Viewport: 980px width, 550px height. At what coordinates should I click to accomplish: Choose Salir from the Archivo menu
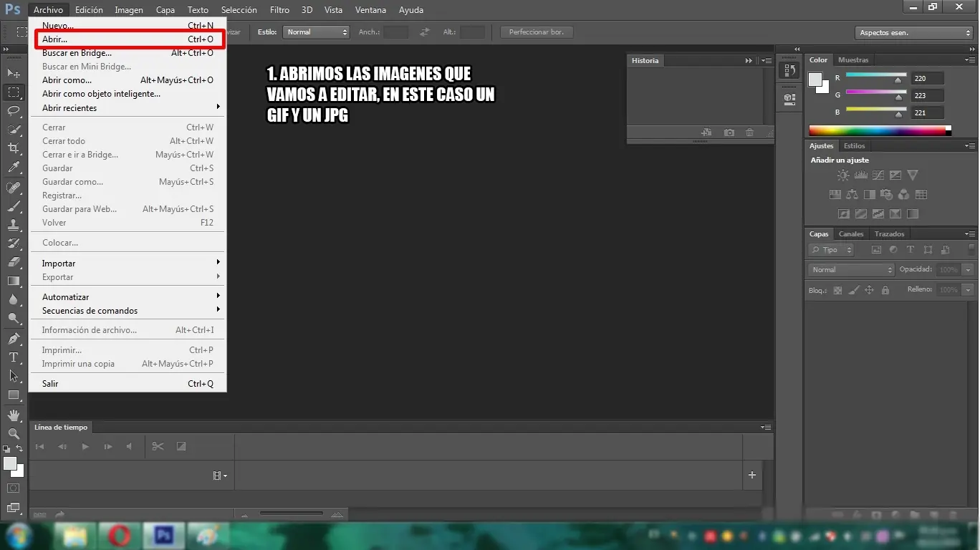(x=128, y=384)
